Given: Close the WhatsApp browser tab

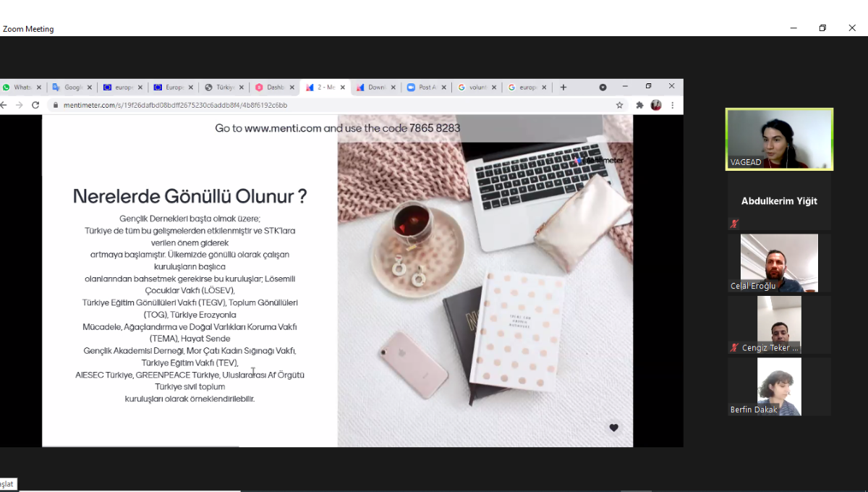Looking at the screenshot, I should click(x=39, y=88).
